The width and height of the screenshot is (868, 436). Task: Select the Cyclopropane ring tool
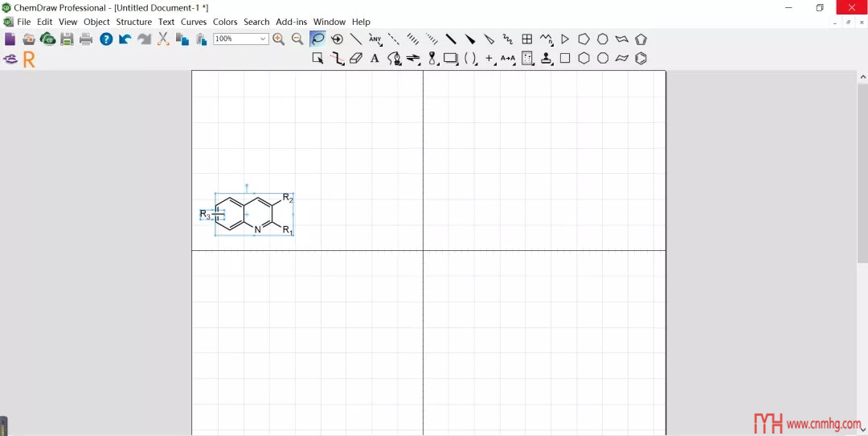(x=565, y=39)
